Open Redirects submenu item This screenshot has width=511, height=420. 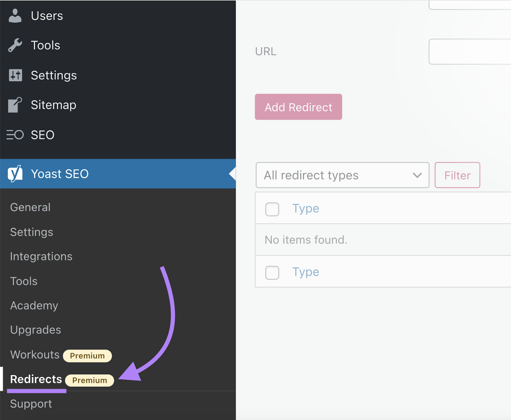tap(36, 379)
